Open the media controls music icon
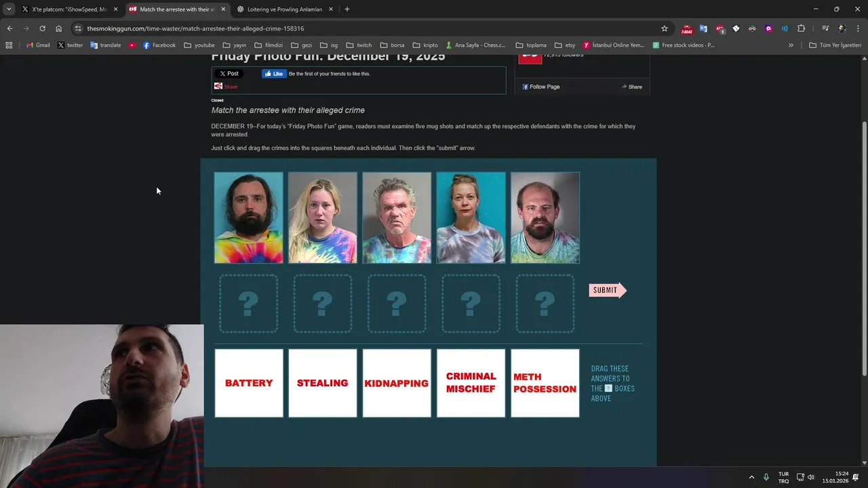The width and height of the screenshot is (868, 488). (x=825, y=28)
